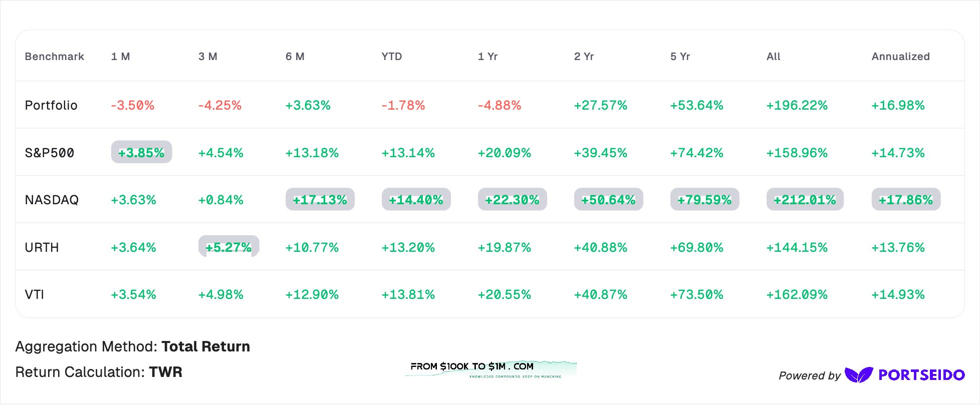
Task: Select NASDAQ All-time +212.01% badge
Action: [x=805, y=200]
